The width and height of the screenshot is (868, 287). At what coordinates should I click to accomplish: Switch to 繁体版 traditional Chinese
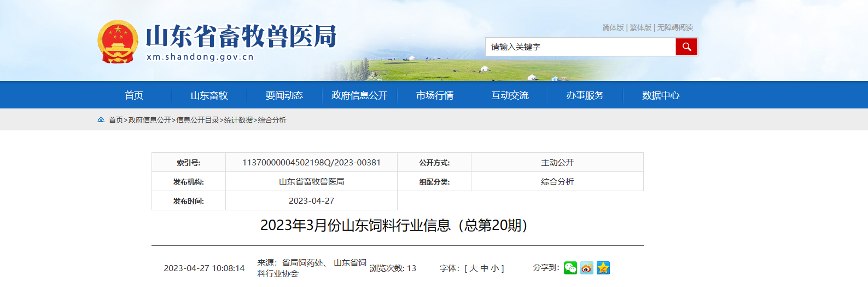click(x=640, y=27)
